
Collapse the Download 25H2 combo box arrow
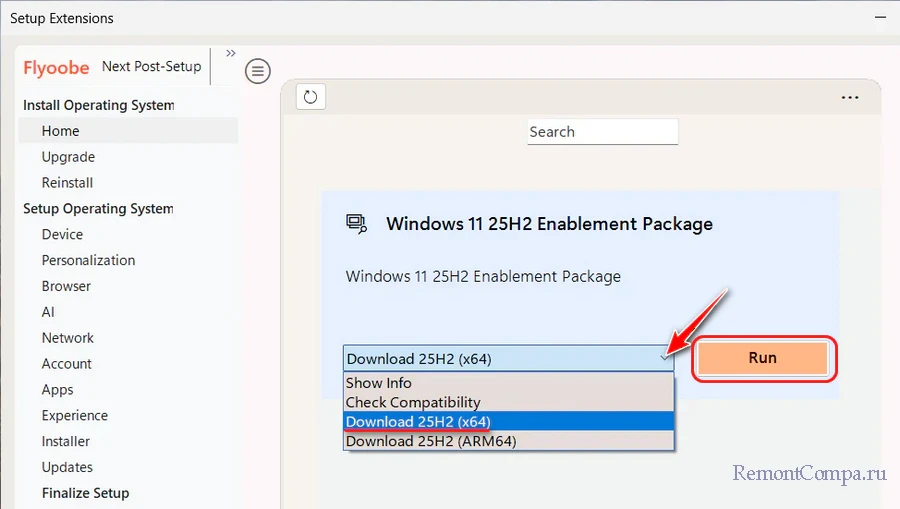point(664,358)
